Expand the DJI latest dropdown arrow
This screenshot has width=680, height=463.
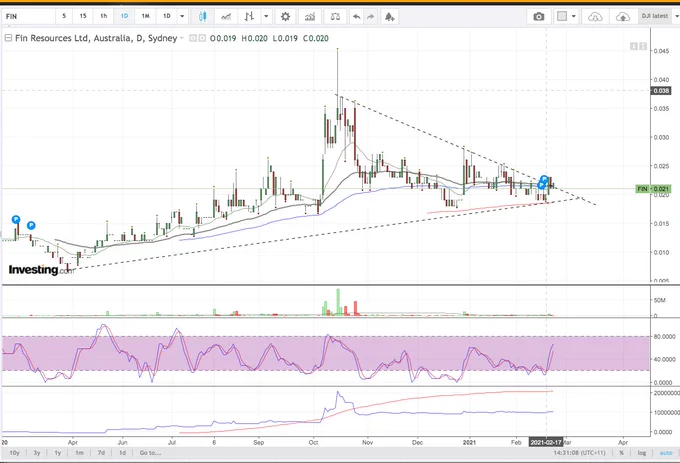[677, 16]
